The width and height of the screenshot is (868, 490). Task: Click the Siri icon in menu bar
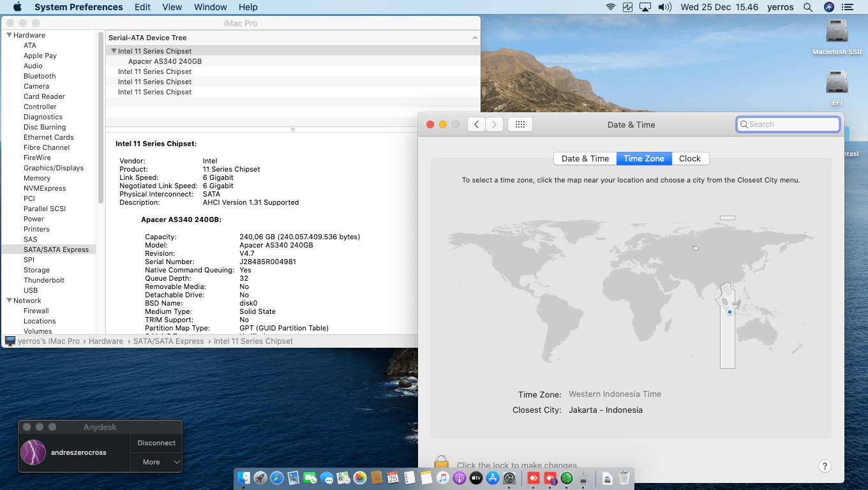(x=829, y=7)
